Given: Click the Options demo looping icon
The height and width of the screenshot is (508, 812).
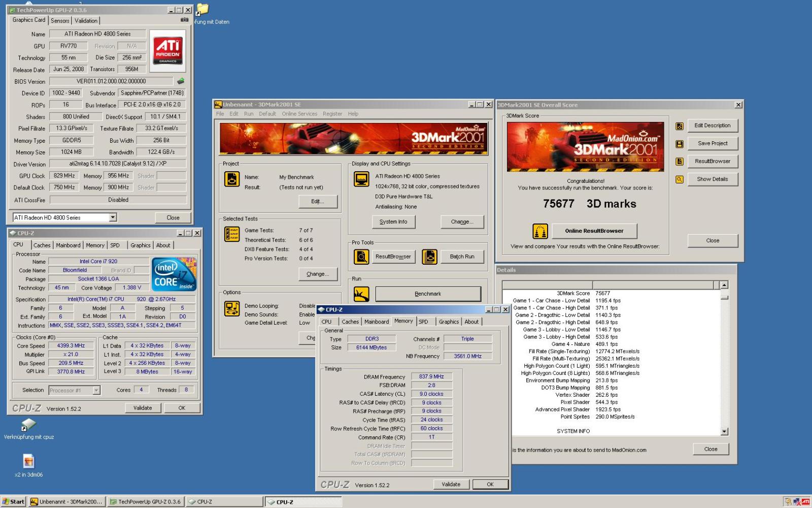Looking at the screenshot, I should coord(232,308).
